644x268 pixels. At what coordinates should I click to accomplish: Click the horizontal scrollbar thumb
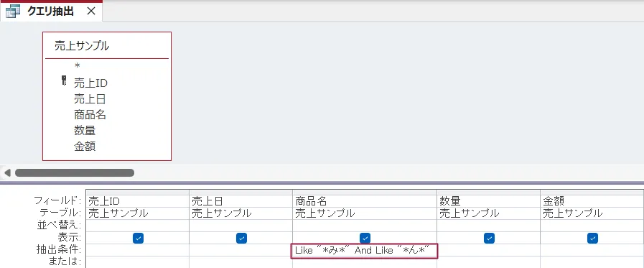(75, 172)
